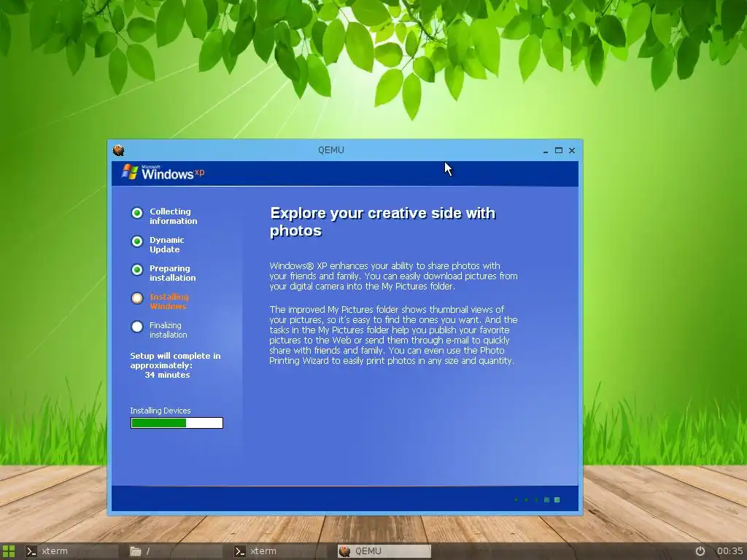This screenshot has width=747, height=560.
Task: Click the terminal icon on second xterm item
Action: [x=239, y=551]
